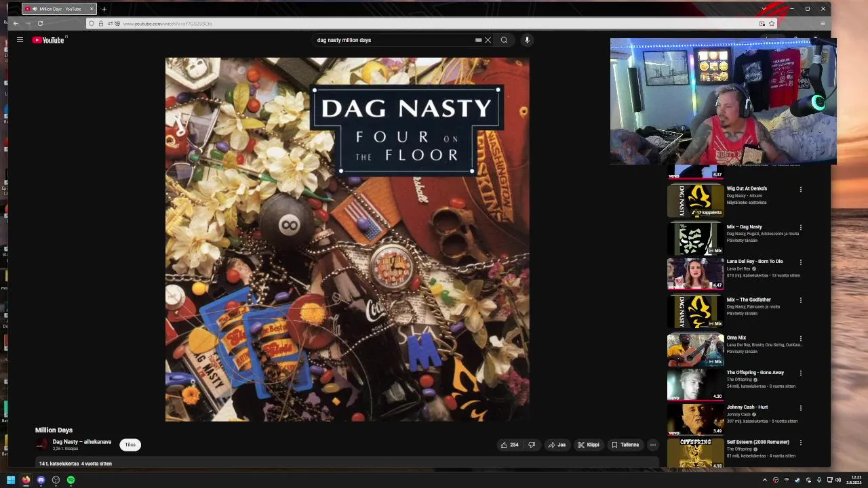Share the video with the Jaa button
The width and height of the screenshot is (868, 488).
pos(557,445)
